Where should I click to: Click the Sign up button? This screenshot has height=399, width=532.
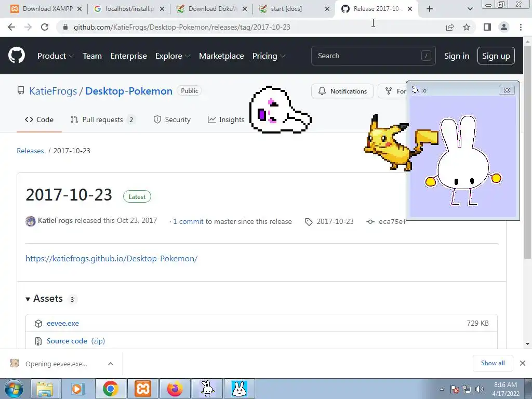(x=496, y=56)
